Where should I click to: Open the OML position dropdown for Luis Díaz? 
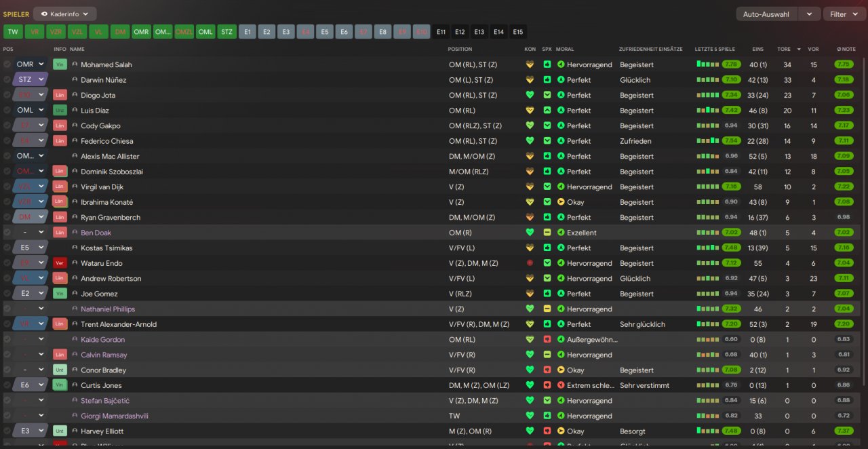pos(31,111)
